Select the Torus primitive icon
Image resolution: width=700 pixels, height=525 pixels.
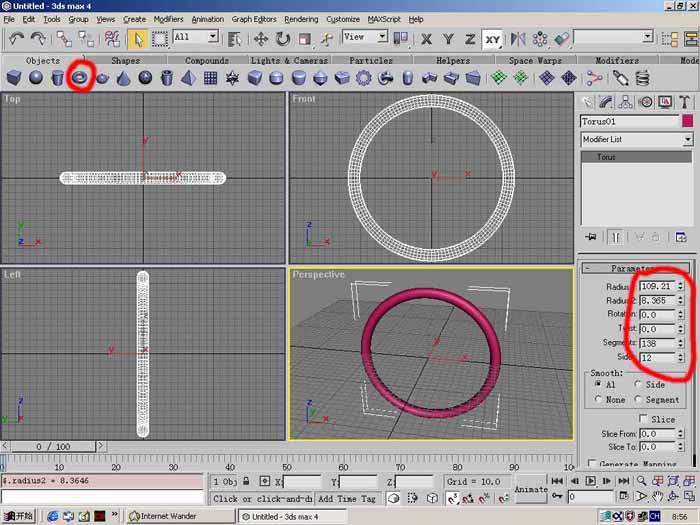tap(80, 78)
